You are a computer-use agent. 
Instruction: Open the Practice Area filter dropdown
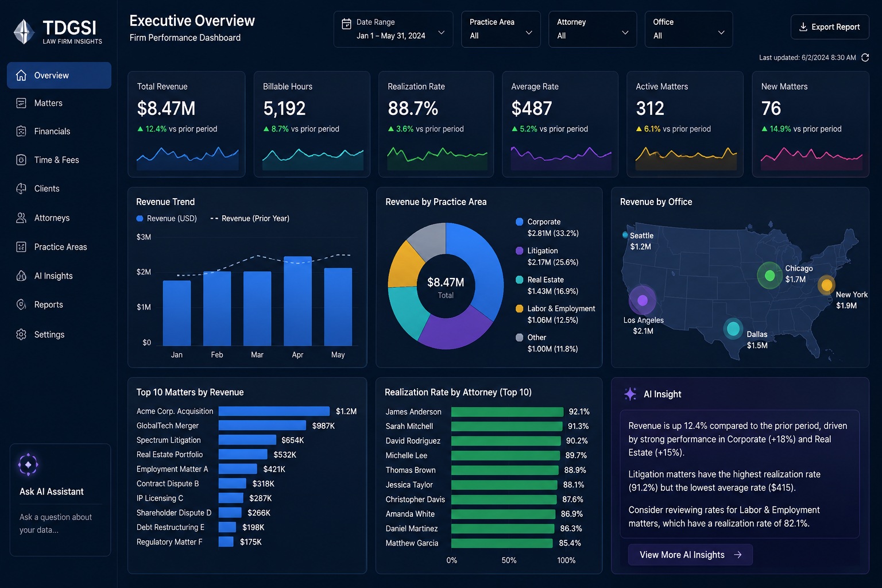501,29
